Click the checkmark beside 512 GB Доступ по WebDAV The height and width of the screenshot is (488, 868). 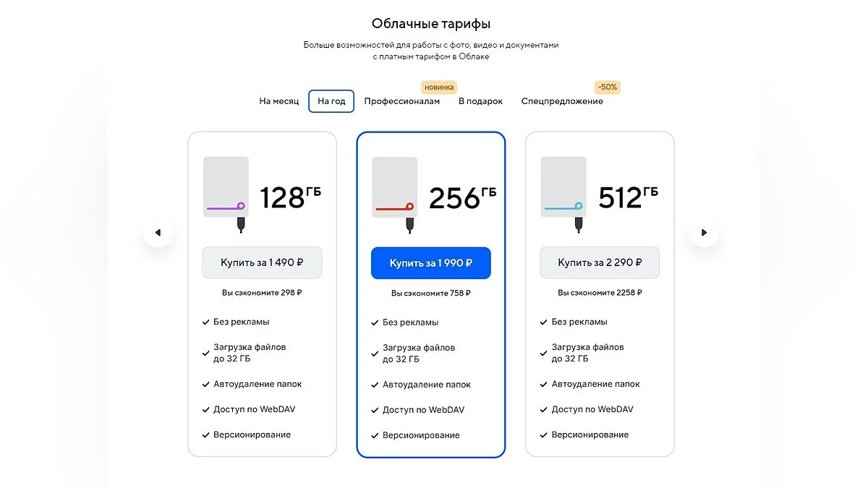tap(543, 410)
